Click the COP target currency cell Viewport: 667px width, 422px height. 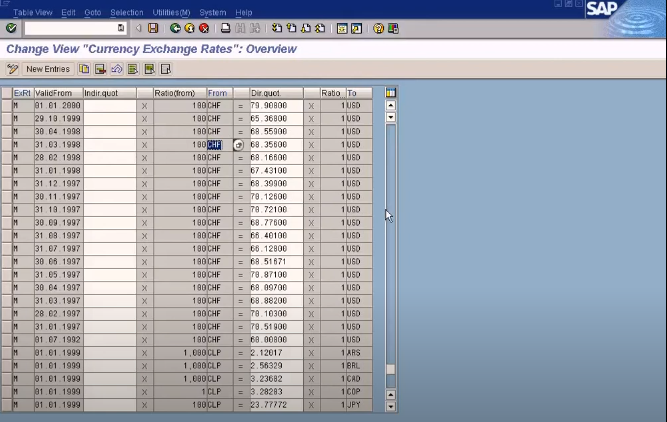point(359,392)
